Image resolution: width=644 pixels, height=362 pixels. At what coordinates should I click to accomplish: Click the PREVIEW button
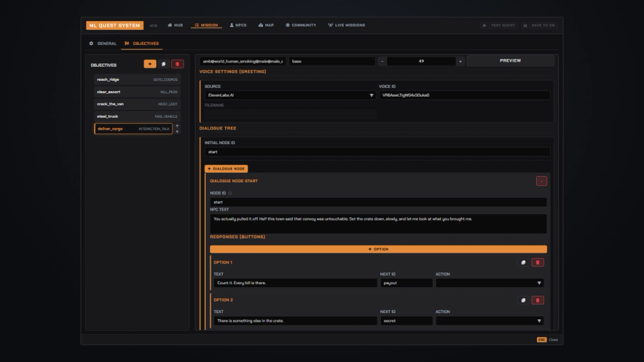[x=510, y=61]
